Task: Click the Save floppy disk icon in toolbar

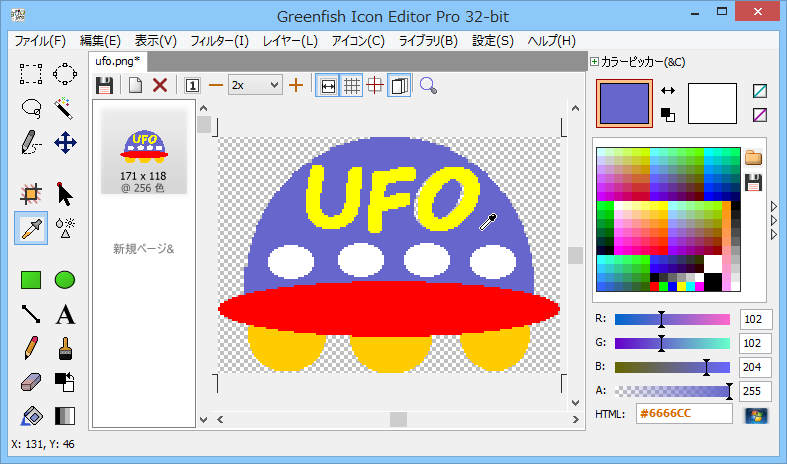Action: coord(104,86)
